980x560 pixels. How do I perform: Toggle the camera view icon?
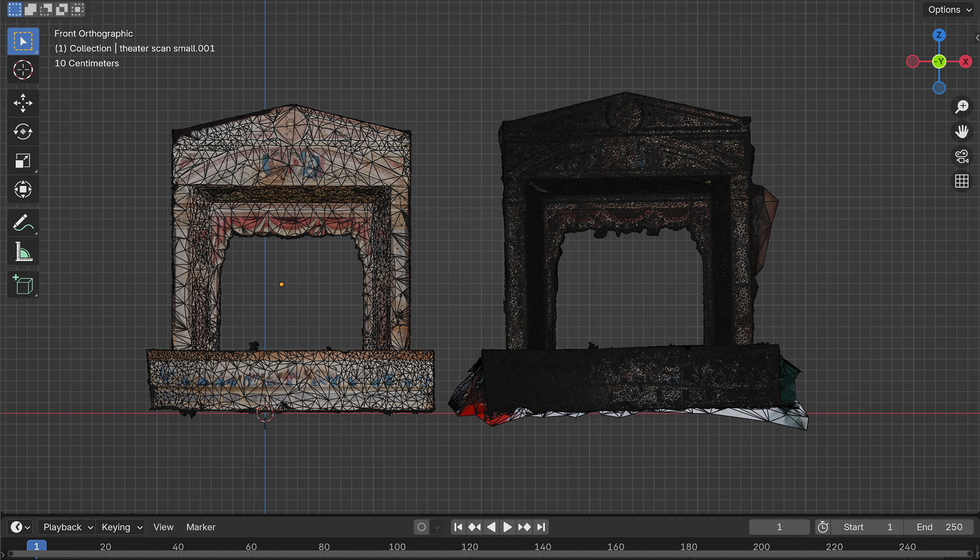(x=962, y=157)
